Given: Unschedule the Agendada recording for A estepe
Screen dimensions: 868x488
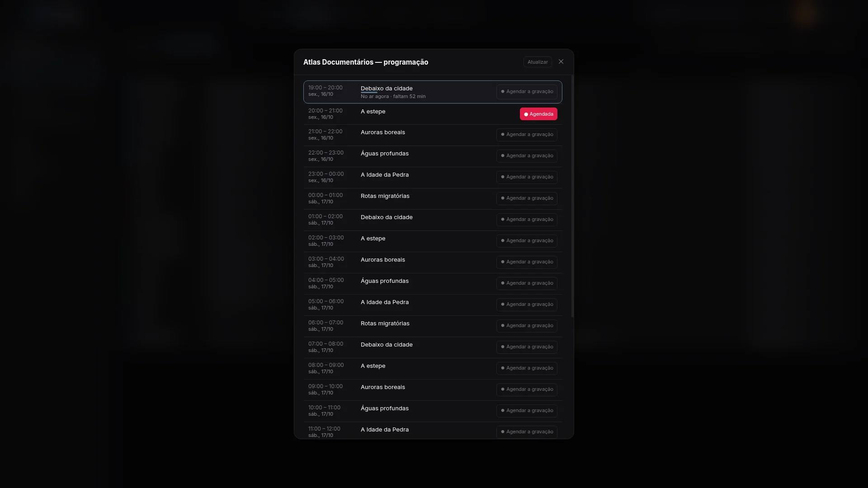Looking at the screenshot, I should pos(538,114).
